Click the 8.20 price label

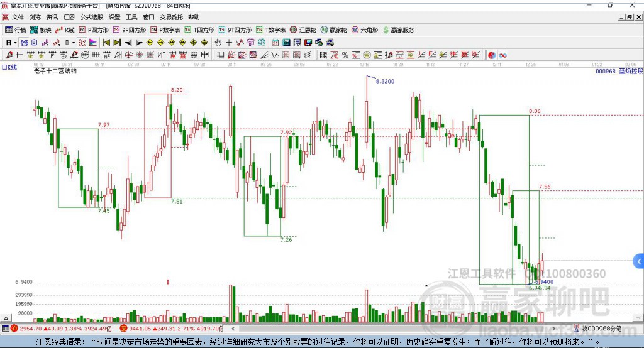click(x=177, y=90)
